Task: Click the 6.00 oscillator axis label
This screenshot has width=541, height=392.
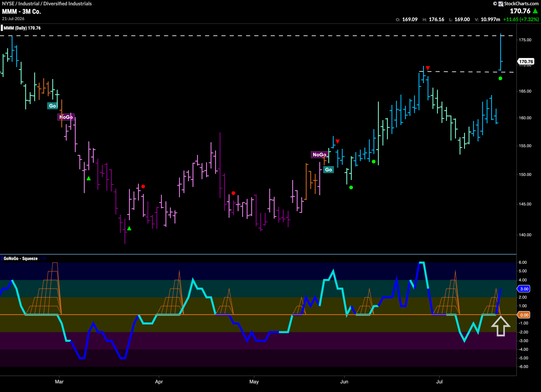Action: [x=523, y=262]
